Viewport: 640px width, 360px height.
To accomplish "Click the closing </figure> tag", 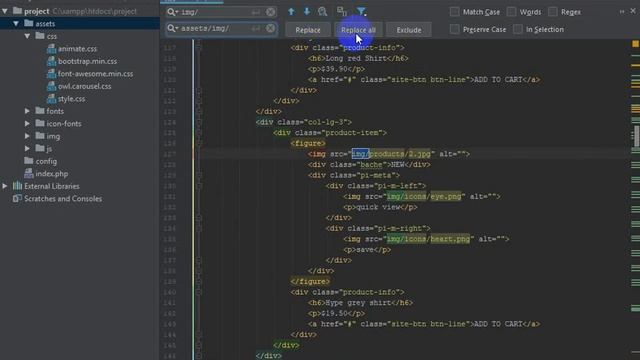I will (310, 281).
